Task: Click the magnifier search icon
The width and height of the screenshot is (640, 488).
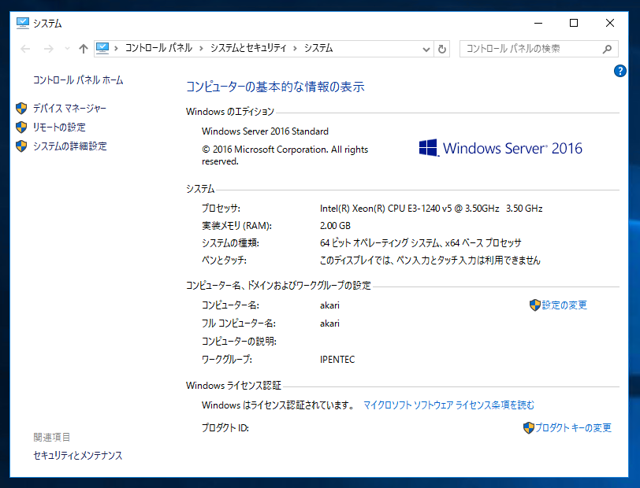Action: pos(607,49)
